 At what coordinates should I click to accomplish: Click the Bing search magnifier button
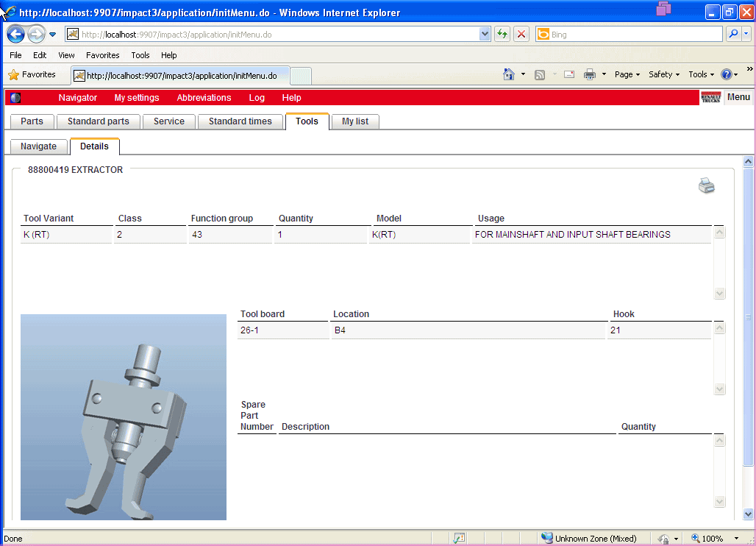[733, 34]
